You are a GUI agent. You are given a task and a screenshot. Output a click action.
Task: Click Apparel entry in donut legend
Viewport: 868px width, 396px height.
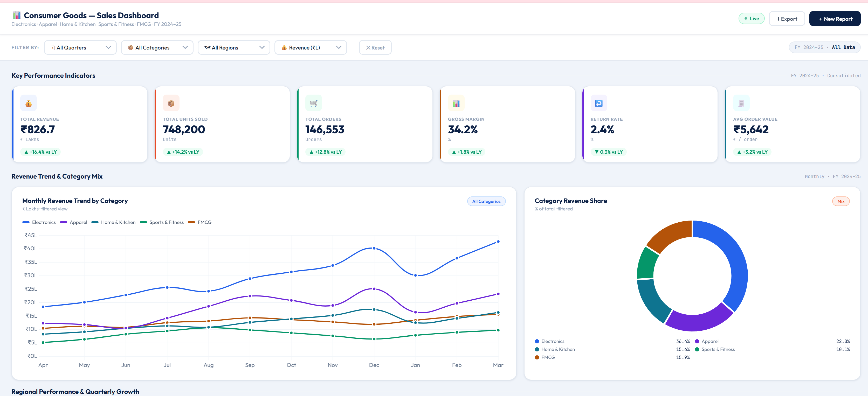pyautogui.click(x=772, y=342)
